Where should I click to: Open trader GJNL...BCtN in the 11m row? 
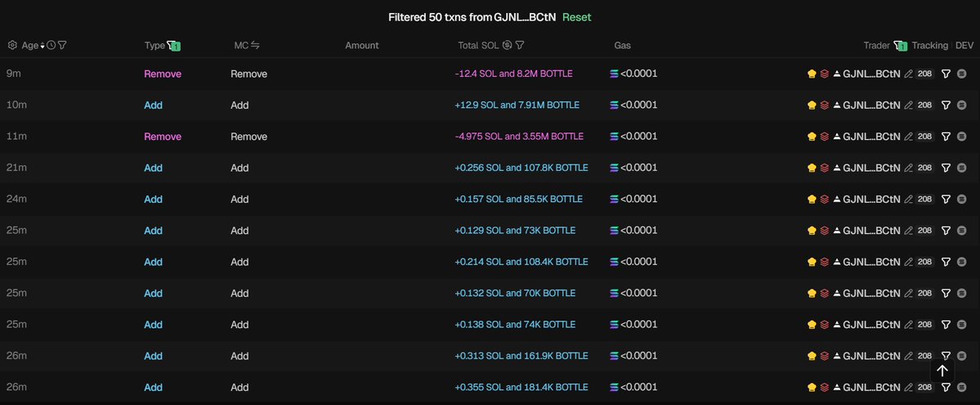(x=871, y=137)
